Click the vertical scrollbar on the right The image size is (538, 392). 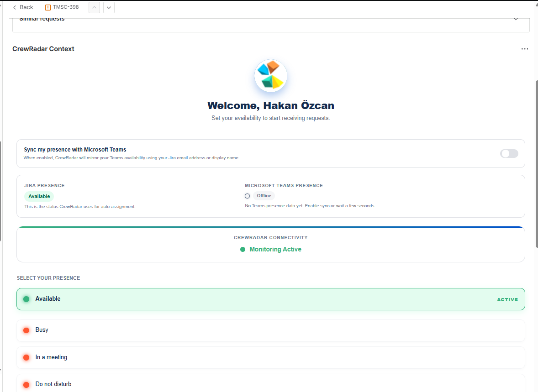(536, 164)
